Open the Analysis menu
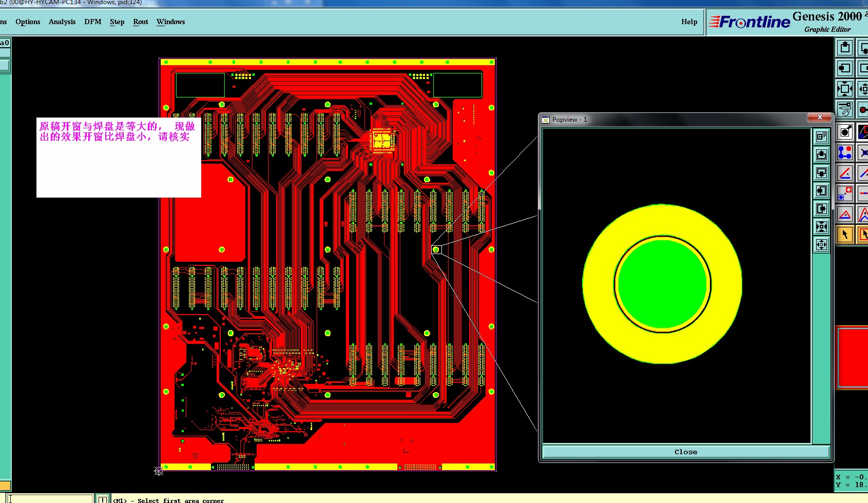 [x=62, y=22]
